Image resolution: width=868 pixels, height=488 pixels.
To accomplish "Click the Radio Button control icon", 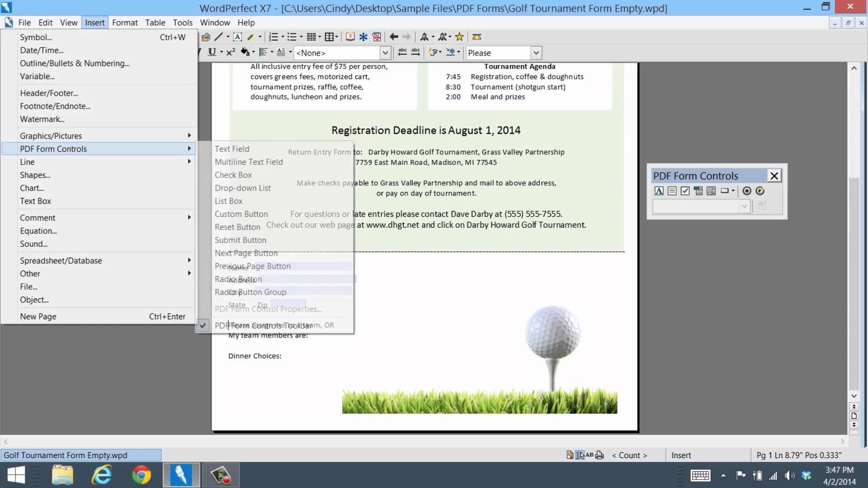I will pyautogui.click(x=747, y=191).
